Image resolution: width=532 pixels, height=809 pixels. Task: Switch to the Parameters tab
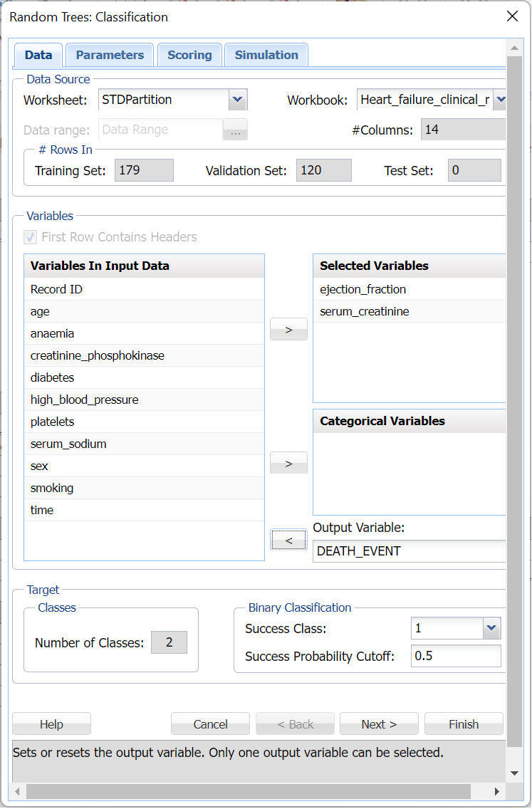pyautogui.click(x=110, y=55)
